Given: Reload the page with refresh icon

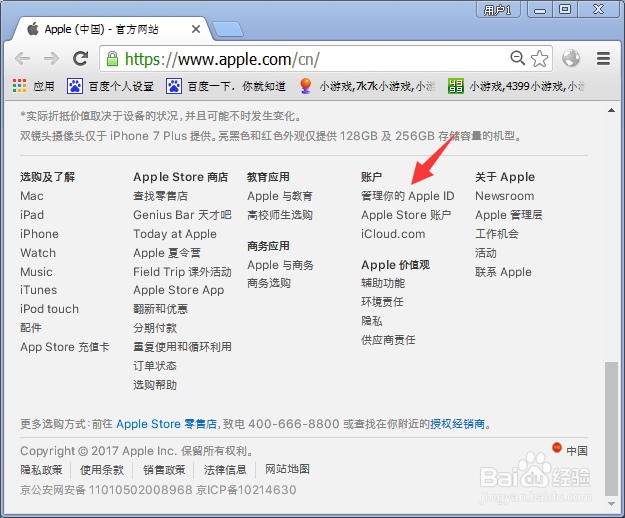Looking at the screenshot, I should tap(81, 59).
